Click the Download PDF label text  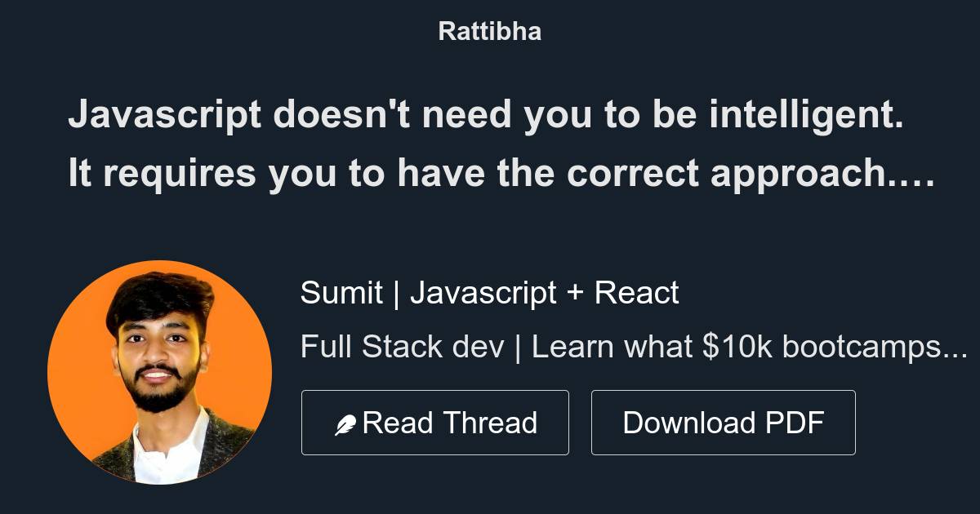pos(724,423)
